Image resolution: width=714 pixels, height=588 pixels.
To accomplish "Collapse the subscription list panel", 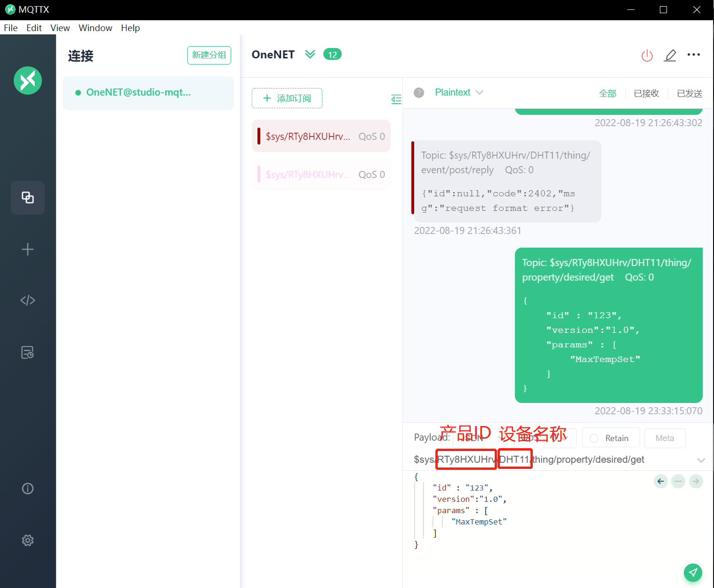I will tap(396, 99).
